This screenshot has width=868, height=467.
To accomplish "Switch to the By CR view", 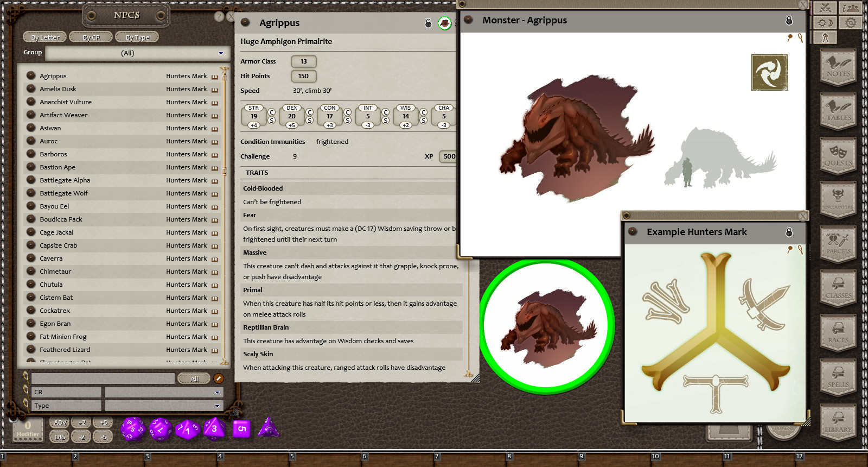I will pos(91,37).
